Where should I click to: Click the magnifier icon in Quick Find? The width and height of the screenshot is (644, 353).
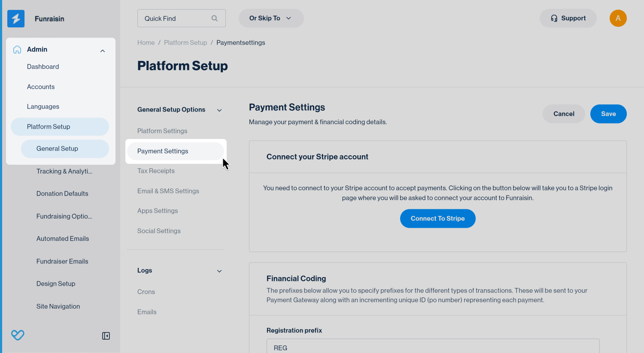click(215, 18)
